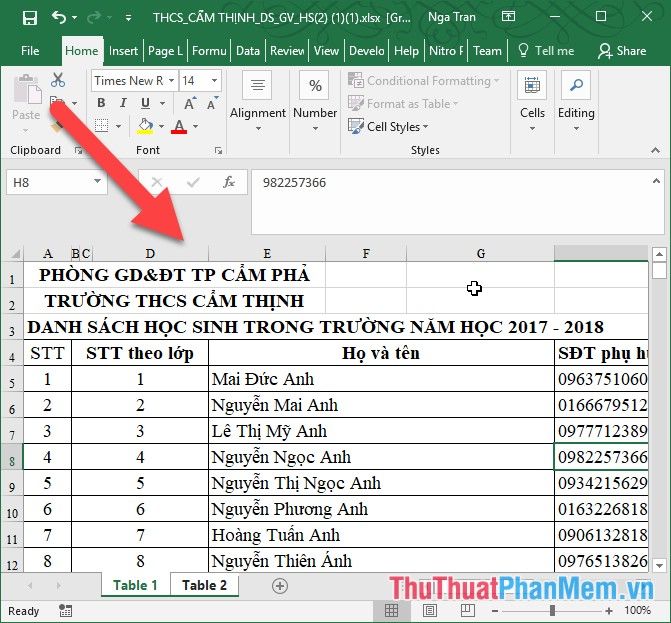This screenshot has height=623, width=671.
Task: Expand the Cells group
Action: coord(532,102)
